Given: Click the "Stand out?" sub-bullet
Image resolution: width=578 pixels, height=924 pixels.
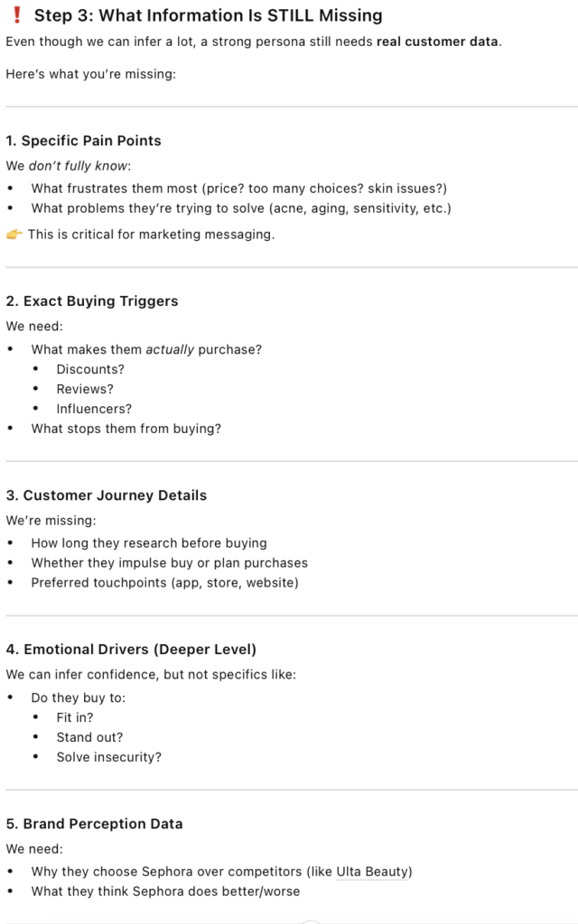Looking at the screenshot, I should point(89,737).
